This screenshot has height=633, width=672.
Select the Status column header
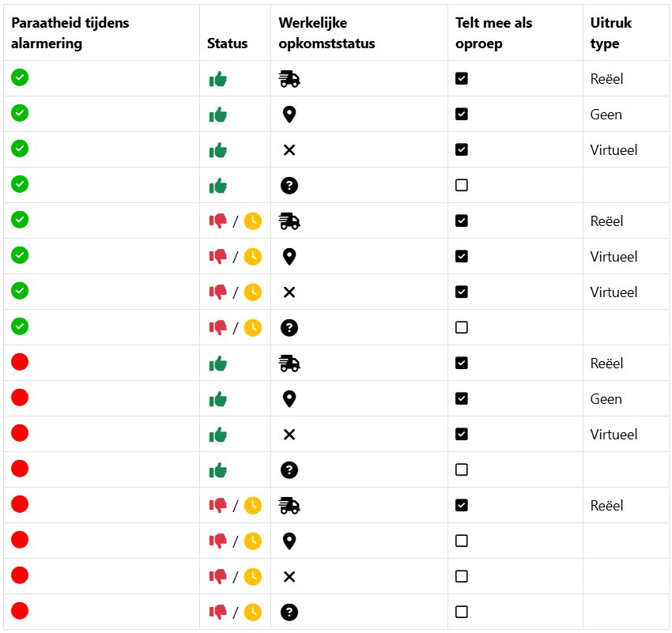[x=227, y=43]
